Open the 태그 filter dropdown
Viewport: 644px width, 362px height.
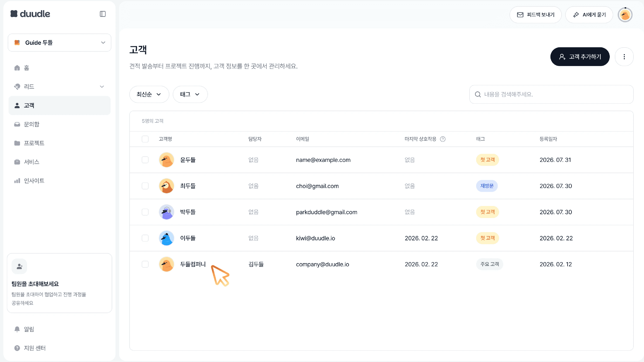(x=190, y=94)
